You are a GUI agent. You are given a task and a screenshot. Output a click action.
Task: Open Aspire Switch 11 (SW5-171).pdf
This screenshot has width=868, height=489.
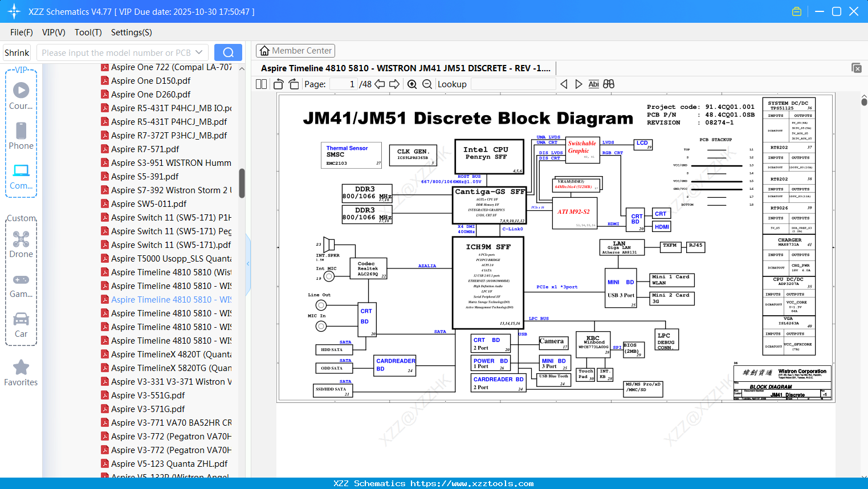coord(171,245)
